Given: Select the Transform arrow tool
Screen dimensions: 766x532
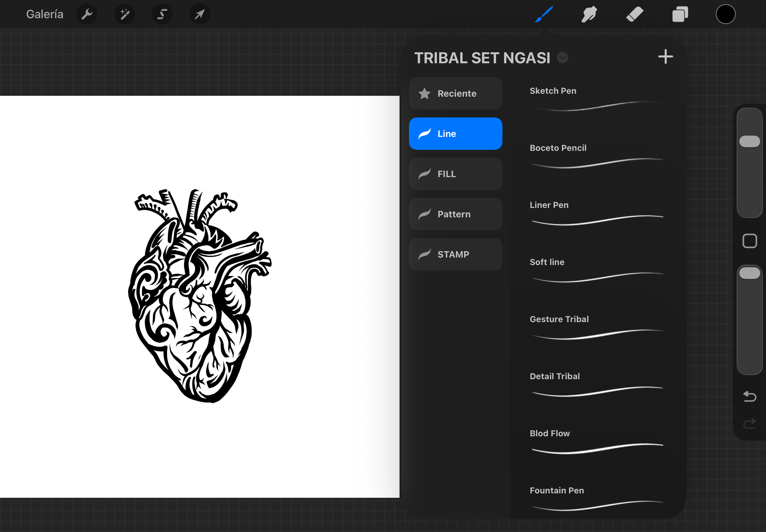Looking at the screenshot, I should click(199, 14).
